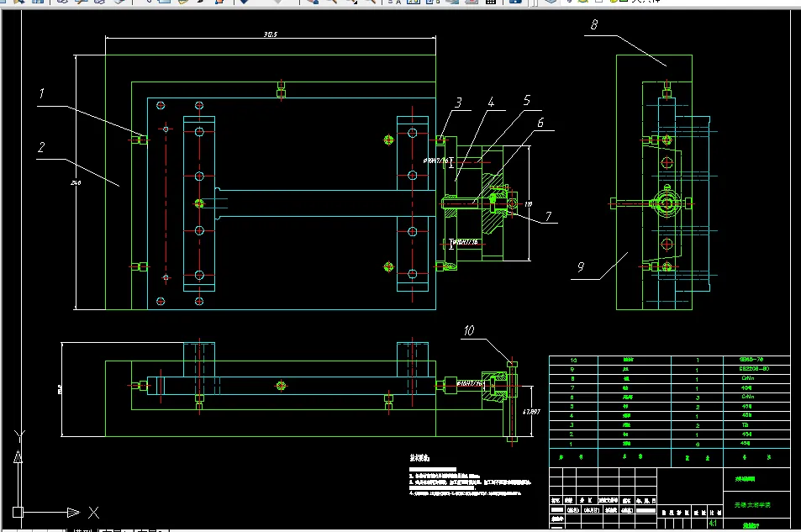Select leader label 9 beside the side view
This screenshot has width=801, height=532.
pyautogui.click(x=580, y=266)
